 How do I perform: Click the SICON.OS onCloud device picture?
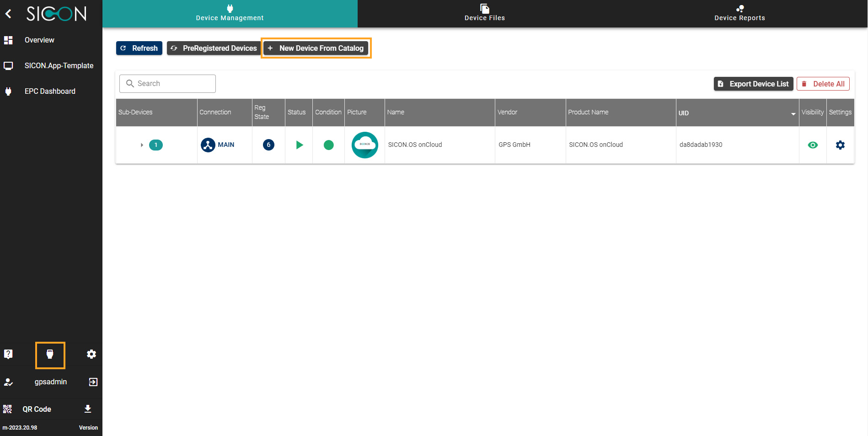click(x=364, y=145)
